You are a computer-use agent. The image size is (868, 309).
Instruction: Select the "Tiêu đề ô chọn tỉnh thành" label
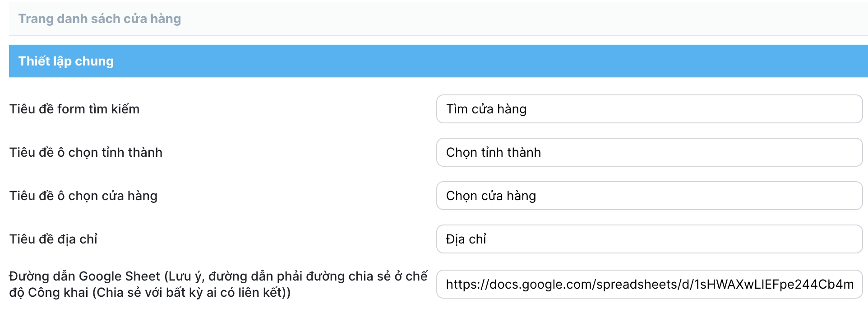click(x=86, y=152)
